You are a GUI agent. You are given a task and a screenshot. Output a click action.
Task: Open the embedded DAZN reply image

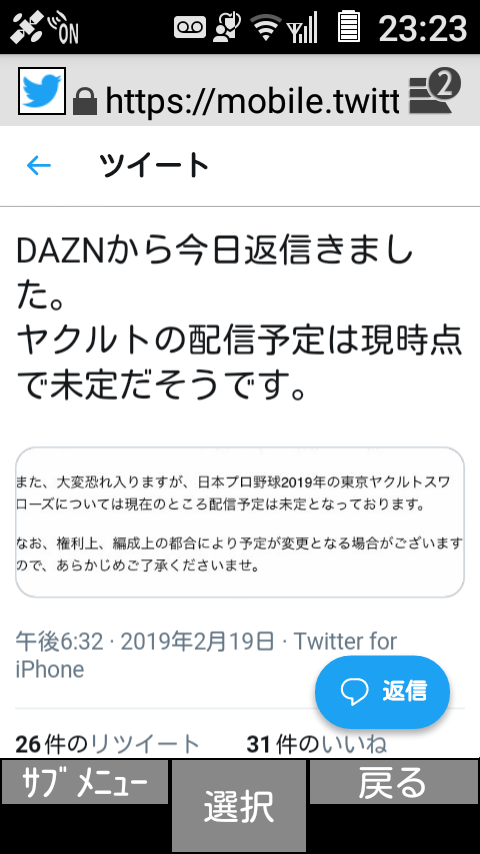pos(240,522)
